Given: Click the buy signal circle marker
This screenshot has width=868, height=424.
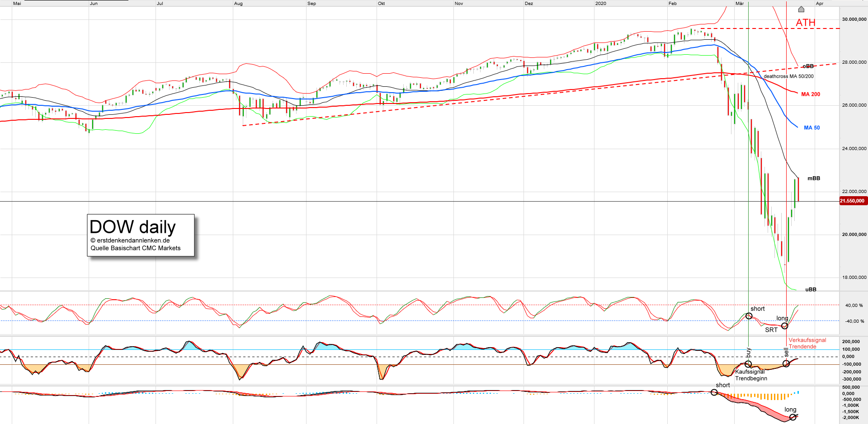Looking at the screenshot, I should pos(748,364).
